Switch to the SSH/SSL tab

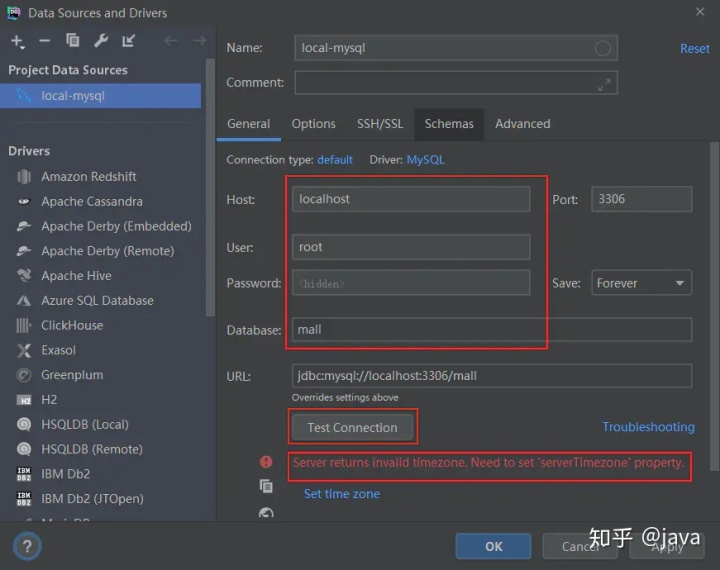(380, 124)
